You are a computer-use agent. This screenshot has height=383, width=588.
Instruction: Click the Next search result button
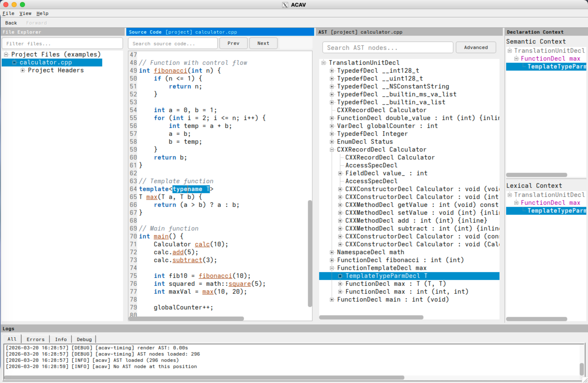(x=263, y=43)
